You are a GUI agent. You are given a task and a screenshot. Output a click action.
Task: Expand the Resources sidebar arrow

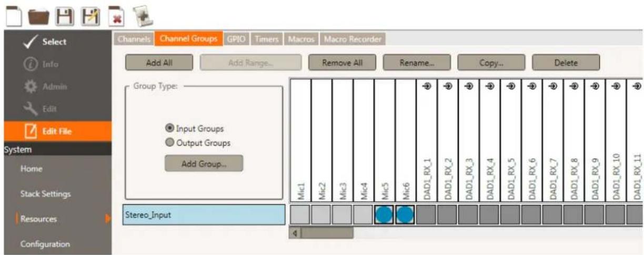109,219
